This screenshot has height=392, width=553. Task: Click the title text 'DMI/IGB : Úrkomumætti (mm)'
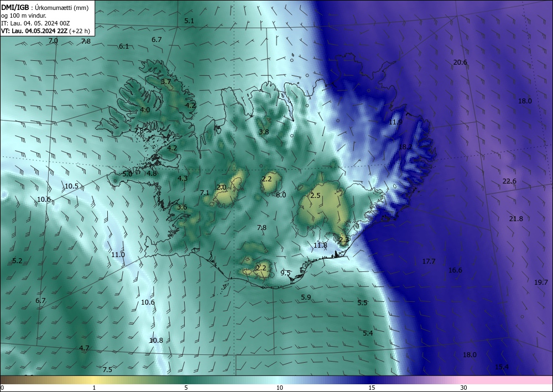[44, 7]
